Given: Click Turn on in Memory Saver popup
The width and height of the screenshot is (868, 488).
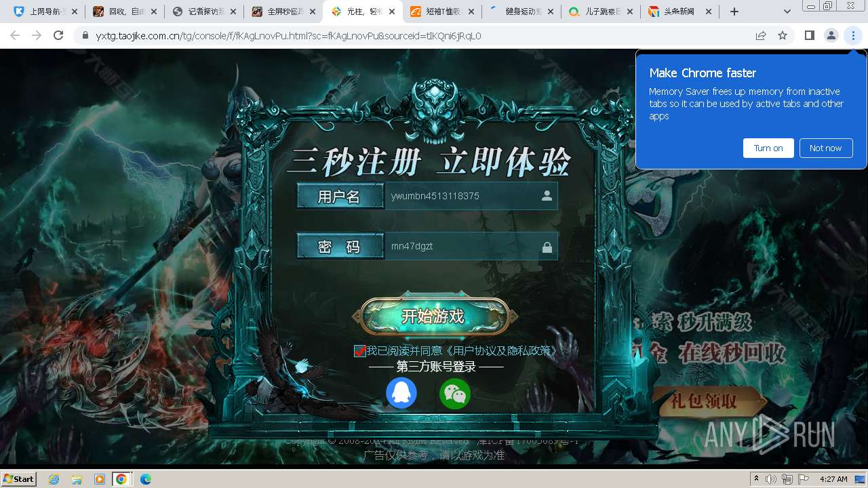Looking at the screenshot, I should [x=768, y=148].
